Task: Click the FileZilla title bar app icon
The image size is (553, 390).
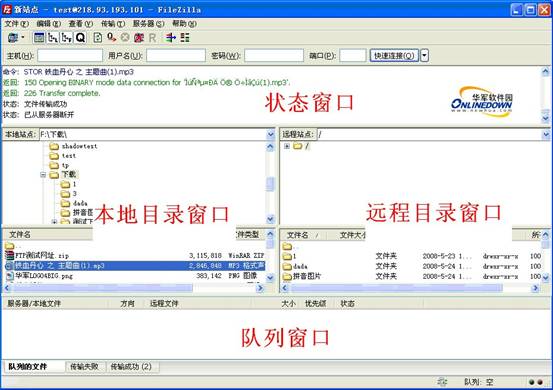Action: point(7,10)
